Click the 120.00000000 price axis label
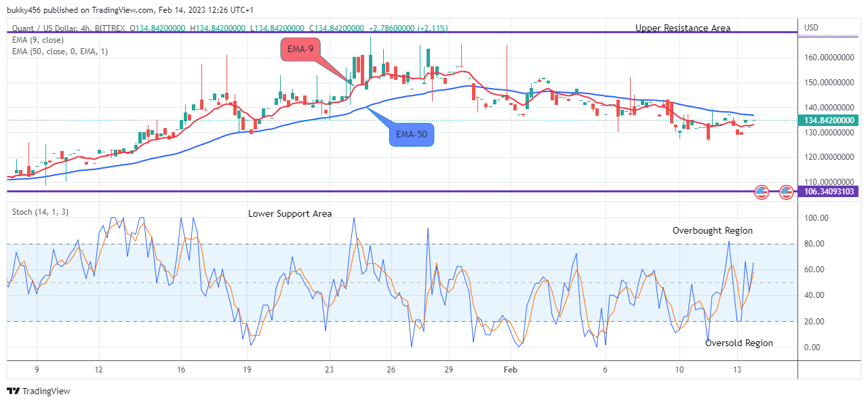868x403 pixels. [830, 157]
